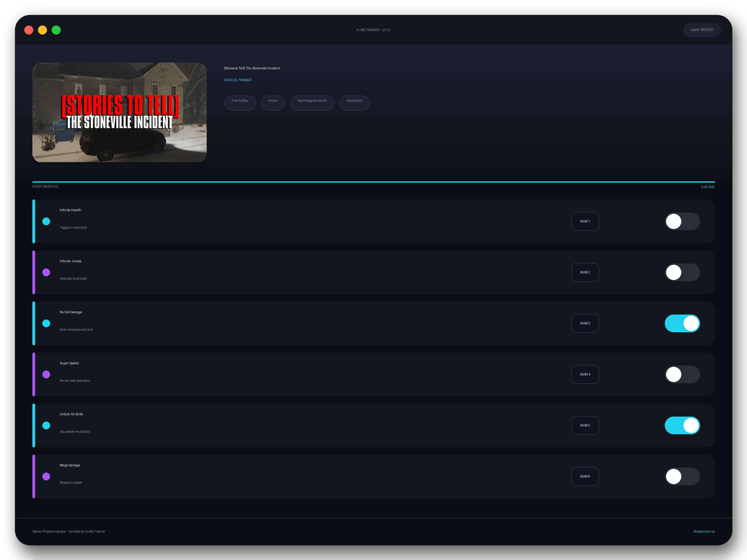This screenshot has width=747, height=560.
Task: Close the window with the red button
Action: pos(29,30)
